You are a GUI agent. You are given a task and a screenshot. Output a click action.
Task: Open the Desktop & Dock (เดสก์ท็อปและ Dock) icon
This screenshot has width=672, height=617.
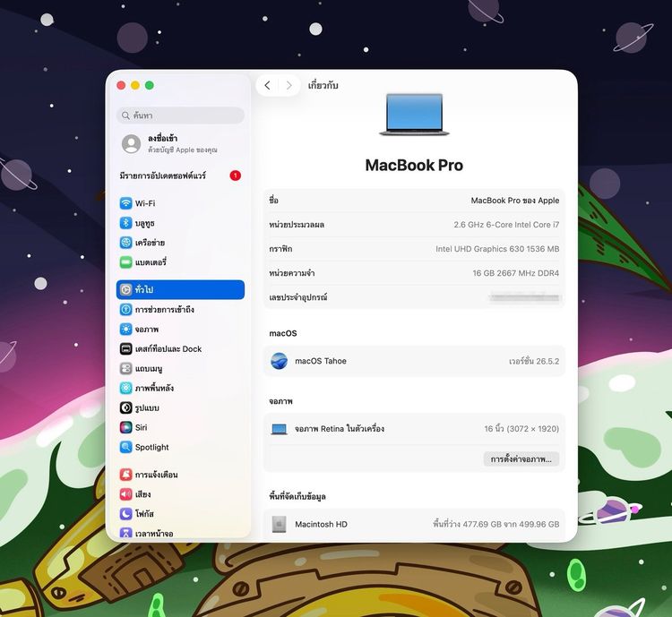(x=125, y=348)
